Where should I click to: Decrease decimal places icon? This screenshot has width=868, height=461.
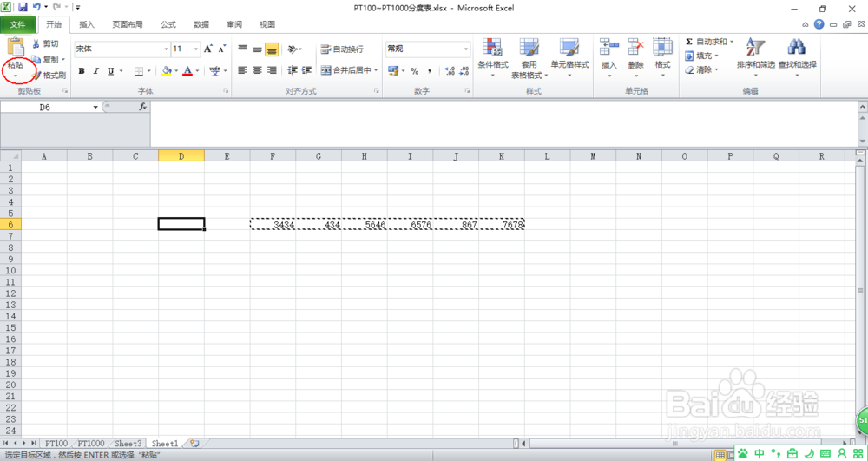point(464,71)
